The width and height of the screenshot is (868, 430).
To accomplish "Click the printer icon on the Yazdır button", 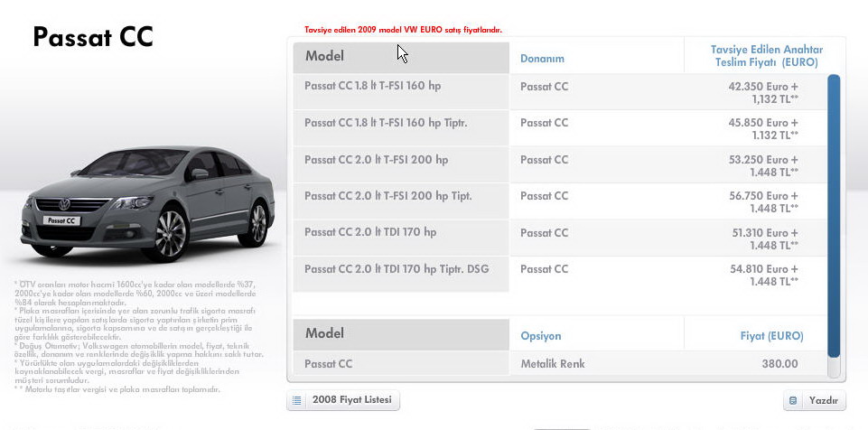I will 793,401.
